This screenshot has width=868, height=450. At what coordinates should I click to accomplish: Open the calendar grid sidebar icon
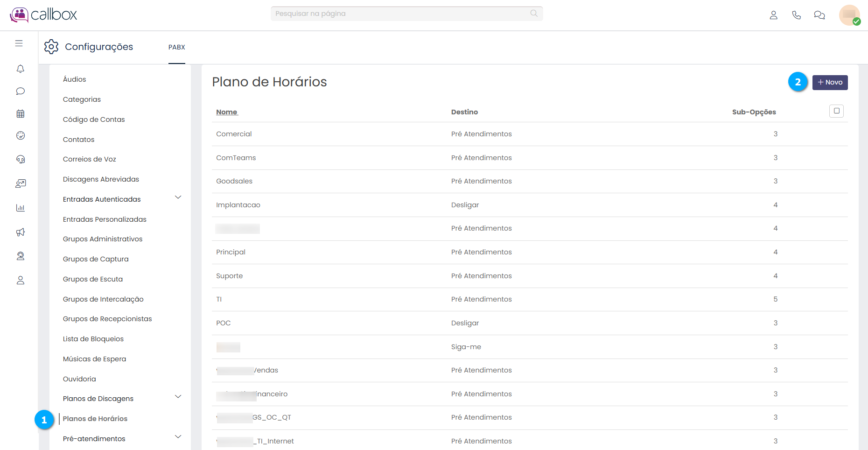pyautogui.click(x=20, y=113)
